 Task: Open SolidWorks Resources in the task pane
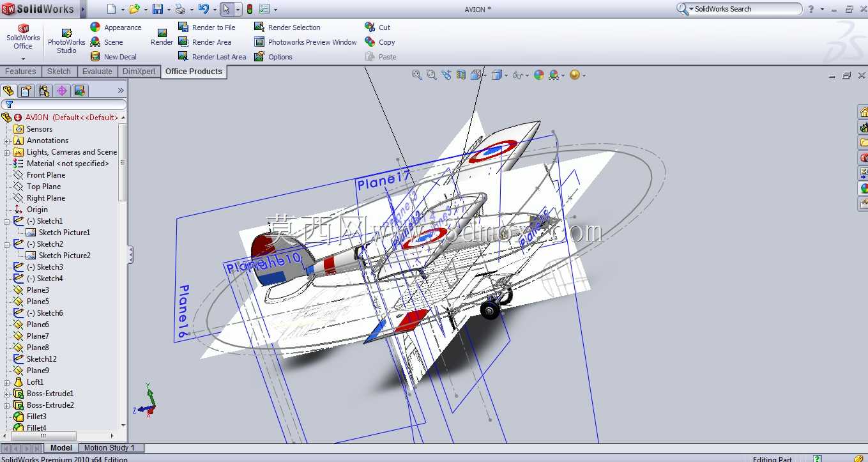863,112
